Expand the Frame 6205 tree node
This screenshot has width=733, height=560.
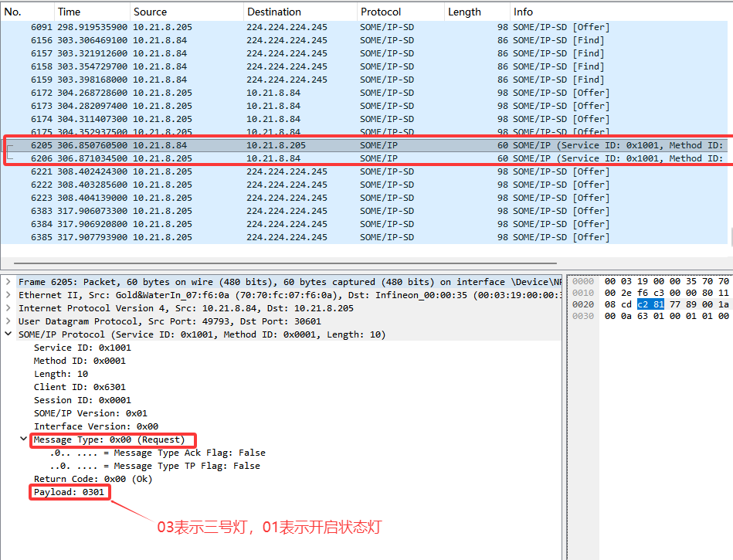tap(8, 282)
